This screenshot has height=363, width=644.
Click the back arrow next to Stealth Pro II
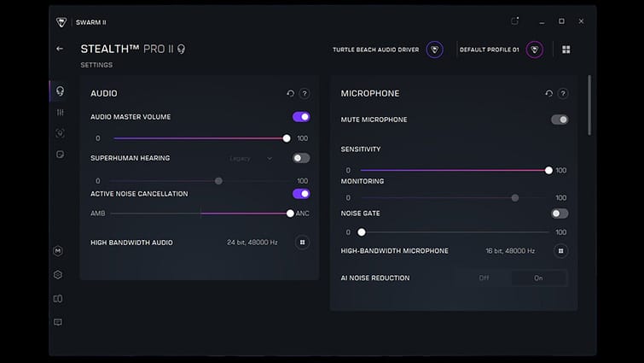pyautogui.click(x=60, y=49)
